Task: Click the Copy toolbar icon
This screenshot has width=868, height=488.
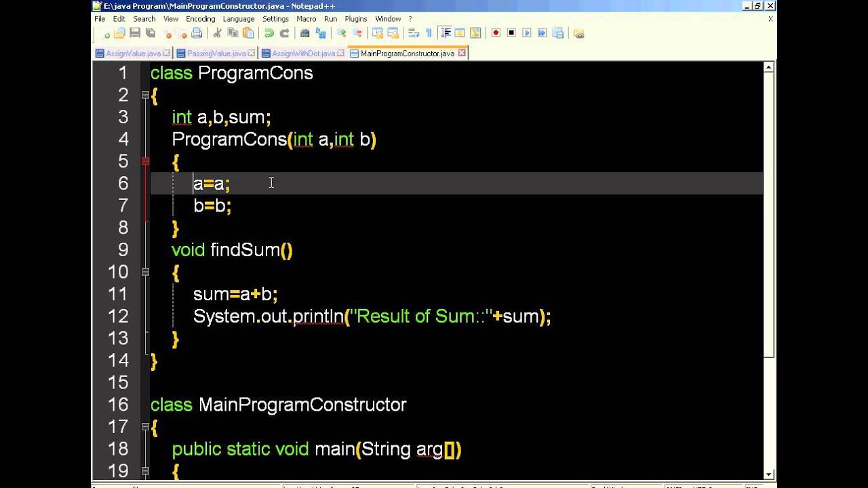Action: [x=233, y=33]
